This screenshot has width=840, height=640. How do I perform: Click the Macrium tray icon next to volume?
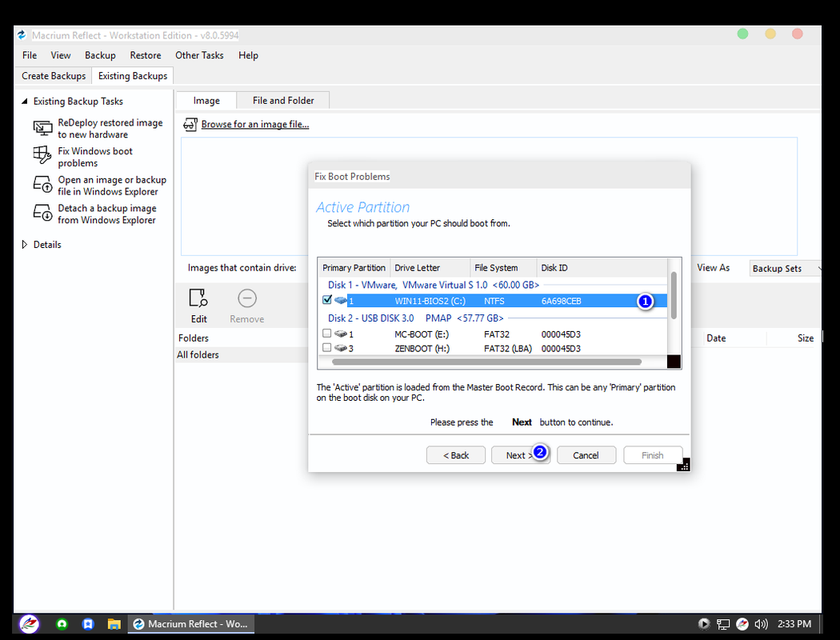[742, 624]
